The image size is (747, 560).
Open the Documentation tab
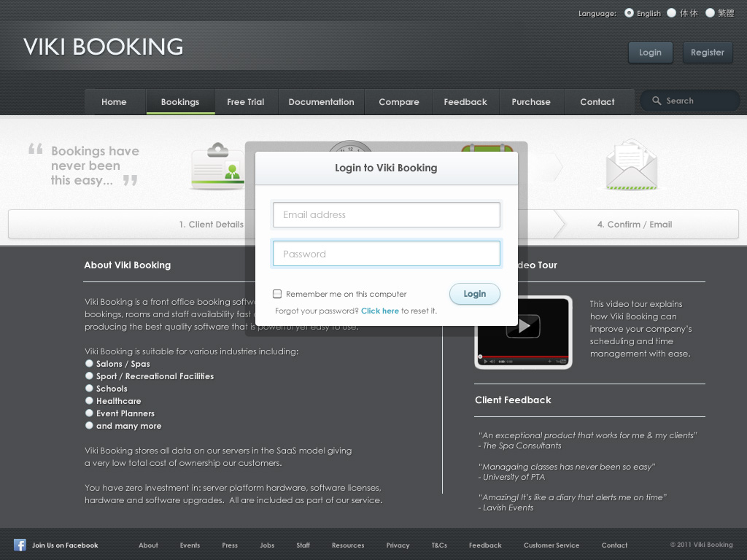321,102
